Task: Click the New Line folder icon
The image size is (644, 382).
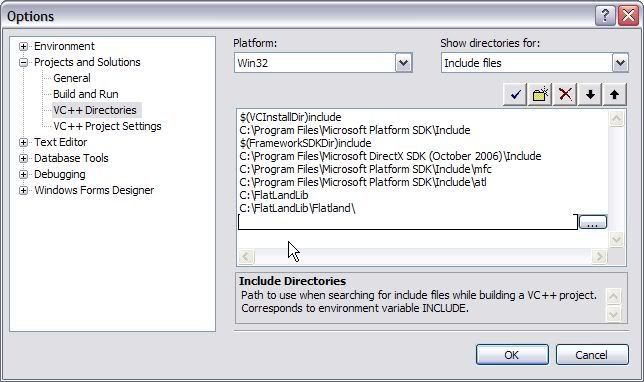Action: click(x=540, y=95)
